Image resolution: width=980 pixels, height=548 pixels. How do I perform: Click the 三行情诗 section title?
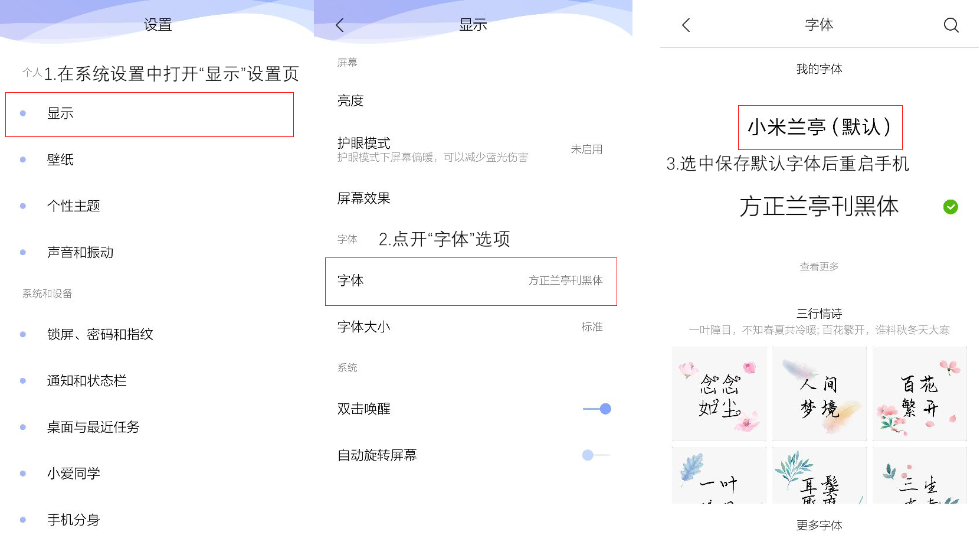[x=819, y=314]
